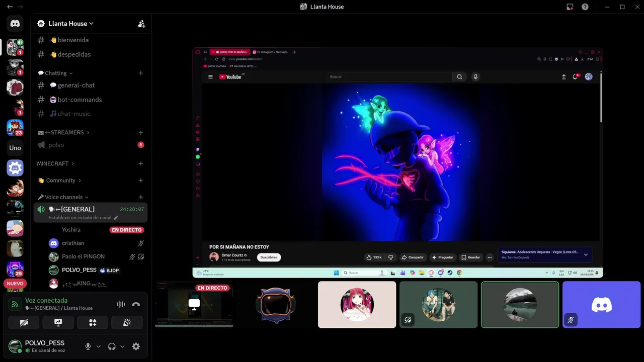Image resolution: width=644 pixels, height=362 pixels.
Task: Click the edit pencil beside channel status
Action: 116,218
